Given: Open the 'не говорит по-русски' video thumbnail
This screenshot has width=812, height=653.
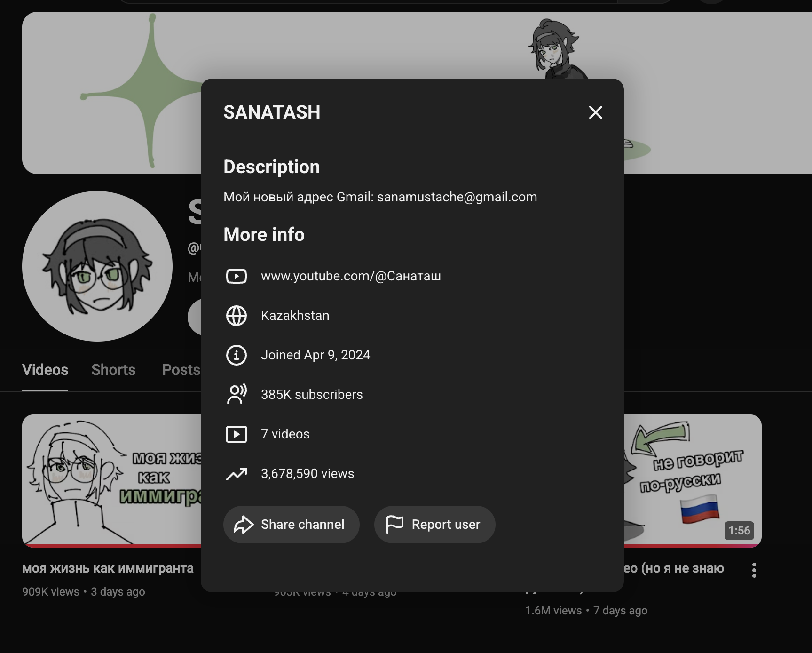Looking at the screenshot, I should point(693,481).
